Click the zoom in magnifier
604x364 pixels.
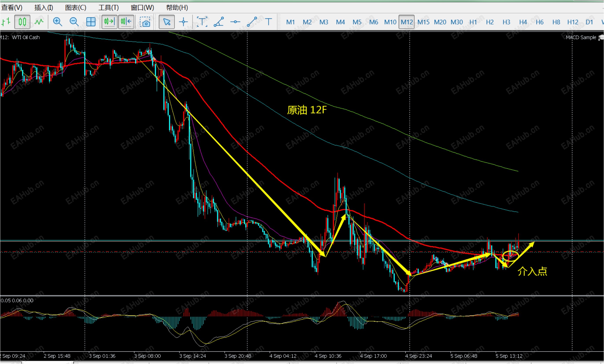[57, 22]
